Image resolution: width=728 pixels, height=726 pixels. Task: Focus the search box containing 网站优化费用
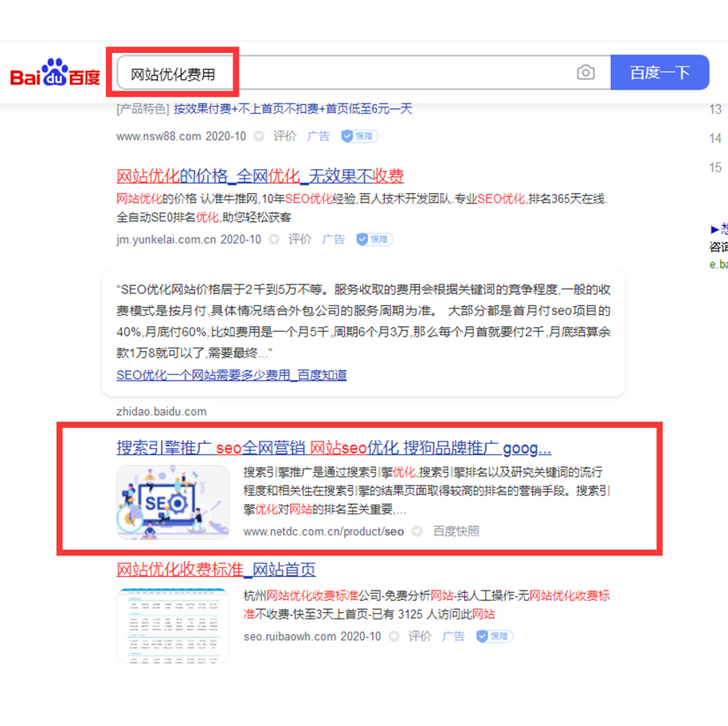point(363,73)
